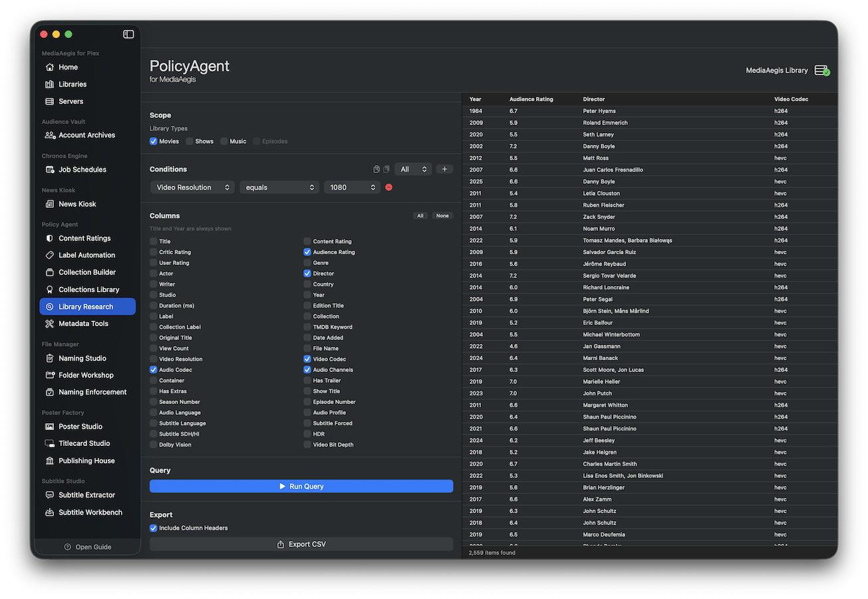This screenshot has width=868, height=599.
Task: Open Collections Library in the sidebar
Action: click(x=88, y=290)
